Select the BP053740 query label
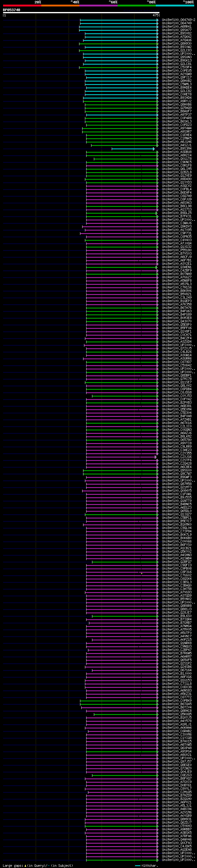 point(11,10)
